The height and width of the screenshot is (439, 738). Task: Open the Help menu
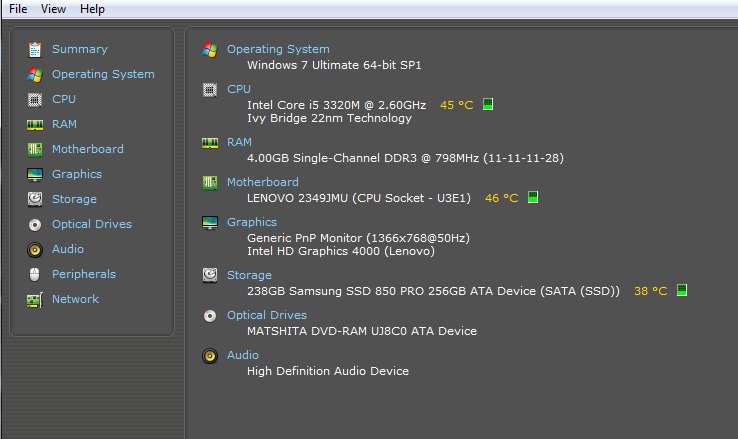click(x=92, y=9)
